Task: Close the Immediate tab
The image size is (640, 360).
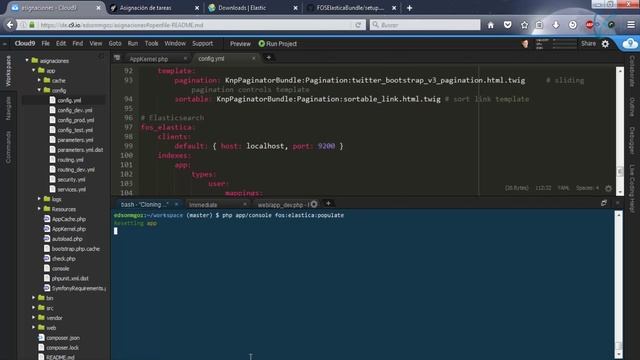Action: click(244, 204)
